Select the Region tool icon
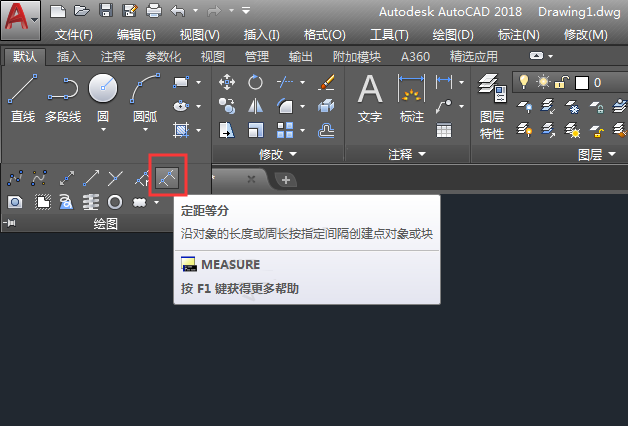Image resolution: width=628 pixels, height=426 pixels. [x=15, y=202]
